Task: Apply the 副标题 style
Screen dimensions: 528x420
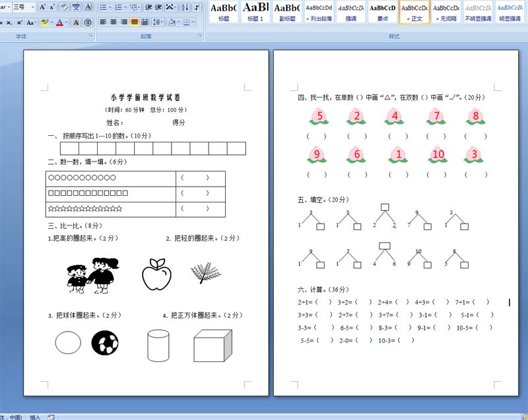Action: point(287,11)
